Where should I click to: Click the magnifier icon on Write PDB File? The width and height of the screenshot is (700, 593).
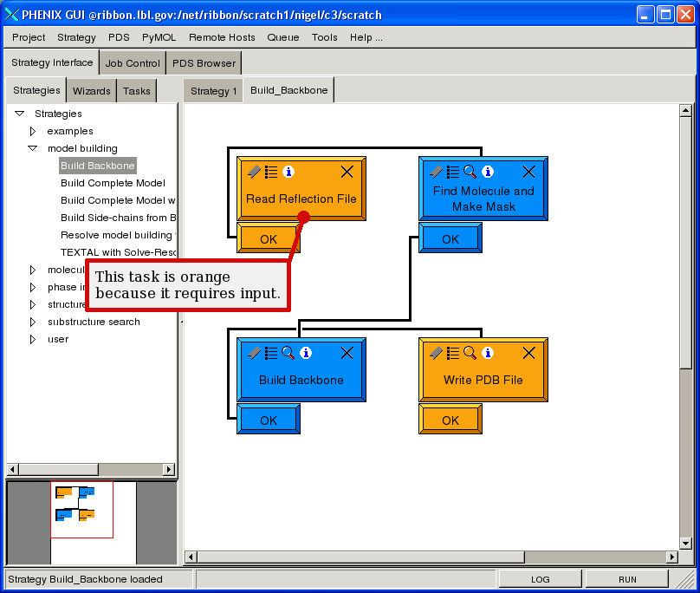point(470,353)
